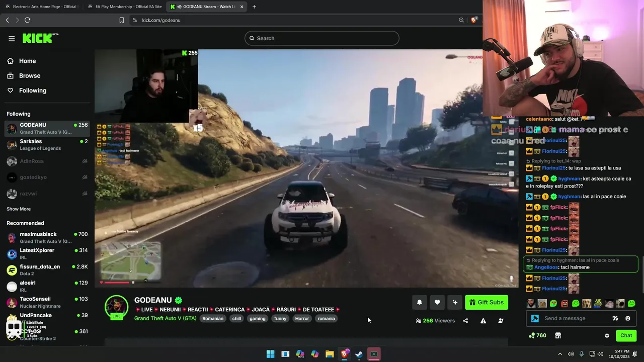Image resolution: width=644 pixels, height=362 pixels.
Task: Click the zoom magnifier in address bar
Action: [x=461, y=20]
